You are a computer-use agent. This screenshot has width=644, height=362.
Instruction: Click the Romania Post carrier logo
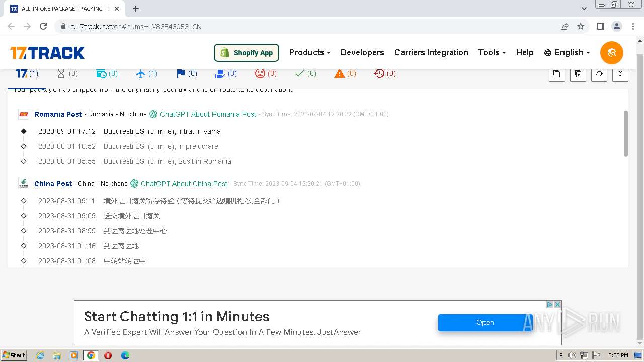(24, 114)
